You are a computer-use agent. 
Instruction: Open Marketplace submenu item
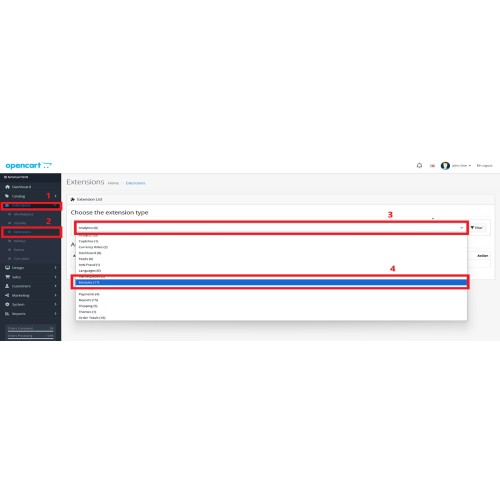pos(23,214)
